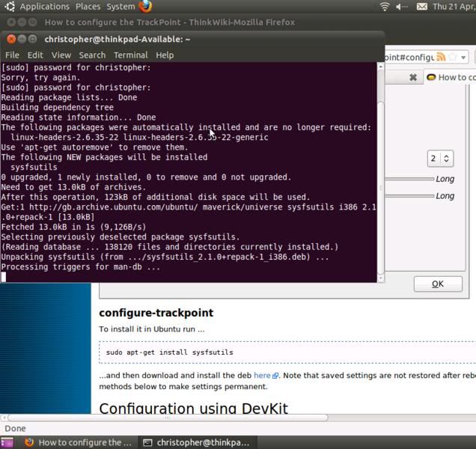Image resolution: width=476 pixels, height=449 pixels.
Task: Click the terminal line 'Processing triggers for man-db ...'
Action: (x=80, y=267)
